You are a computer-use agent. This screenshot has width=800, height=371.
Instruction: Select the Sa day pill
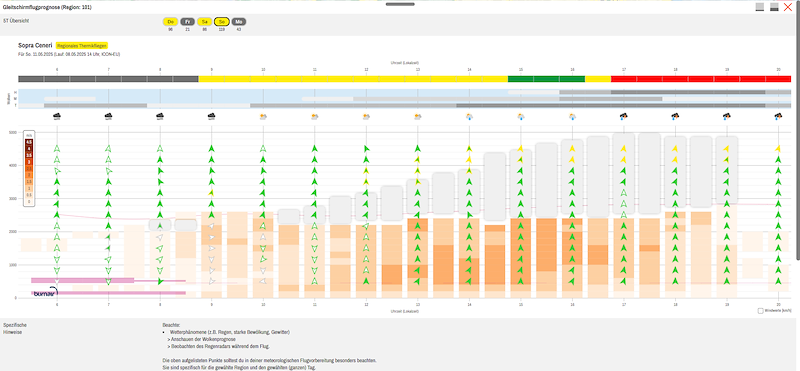(205, 21)
